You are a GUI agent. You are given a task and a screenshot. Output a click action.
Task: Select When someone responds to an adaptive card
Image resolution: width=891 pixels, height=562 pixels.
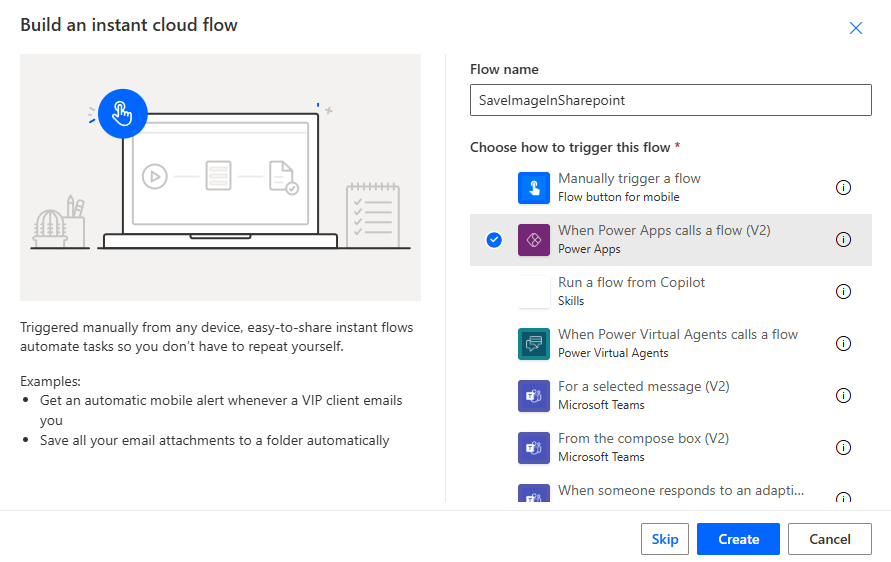click(x=680, y=491)
